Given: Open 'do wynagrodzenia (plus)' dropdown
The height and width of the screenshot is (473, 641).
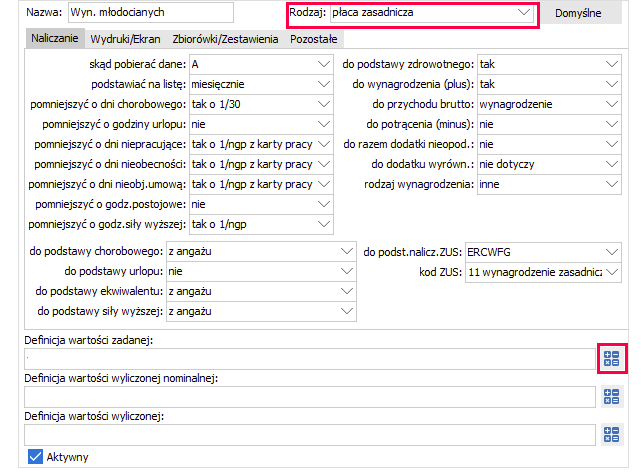Looking at the screenshot, I should click(x=549, y=84).
